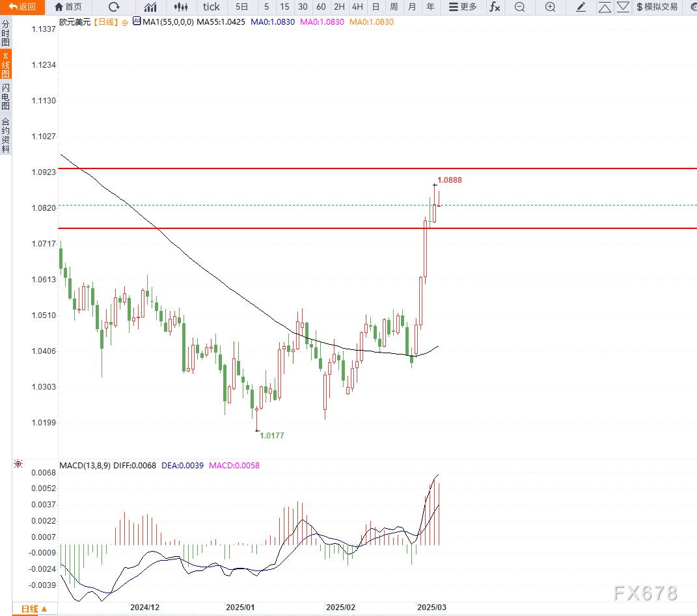Switch to tick timeframe

[x=211, y=7]
